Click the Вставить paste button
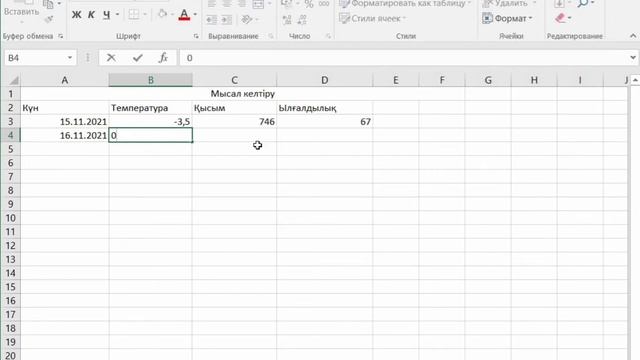Viewport: 640px width, 360px height. tap(21, 11)
